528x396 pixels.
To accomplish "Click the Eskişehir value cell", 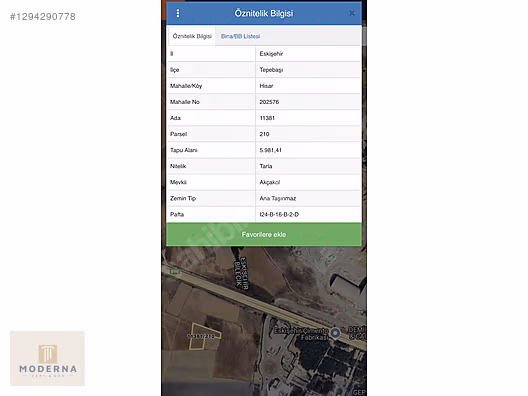I will [x=308, y=54].
